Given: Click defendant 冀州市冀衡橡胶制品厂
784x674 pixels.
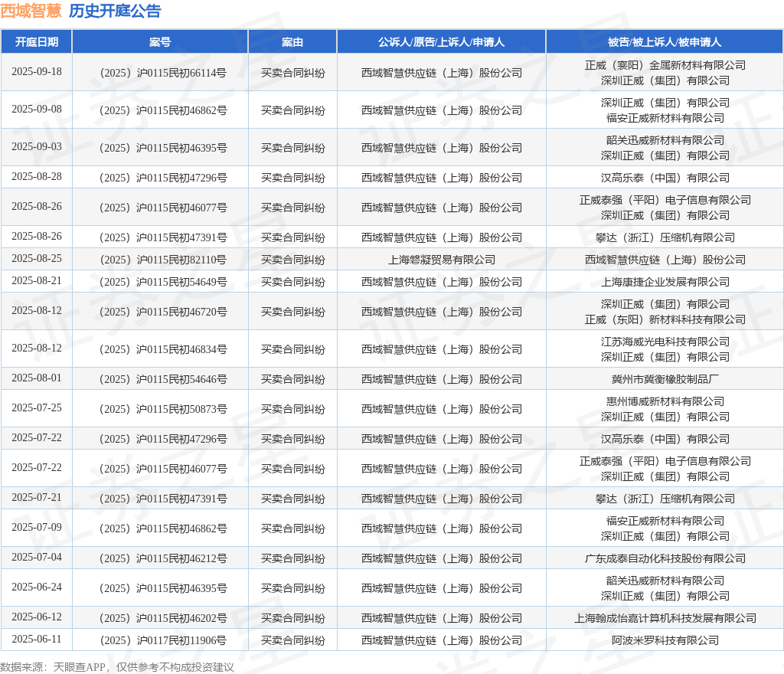Looking at the screenshot, I should pyautogui.click(x=665, y=379).
